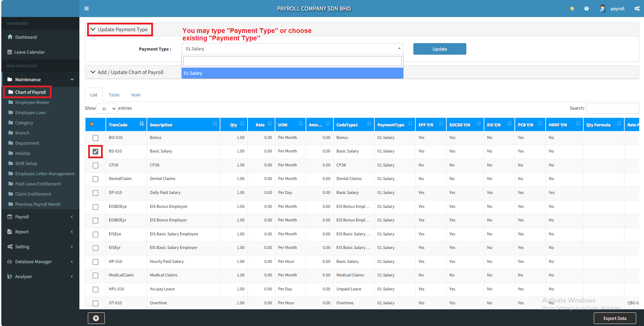
Task: Select 01.Salary option in dropdown list
Action: click(x=292, y=73)
